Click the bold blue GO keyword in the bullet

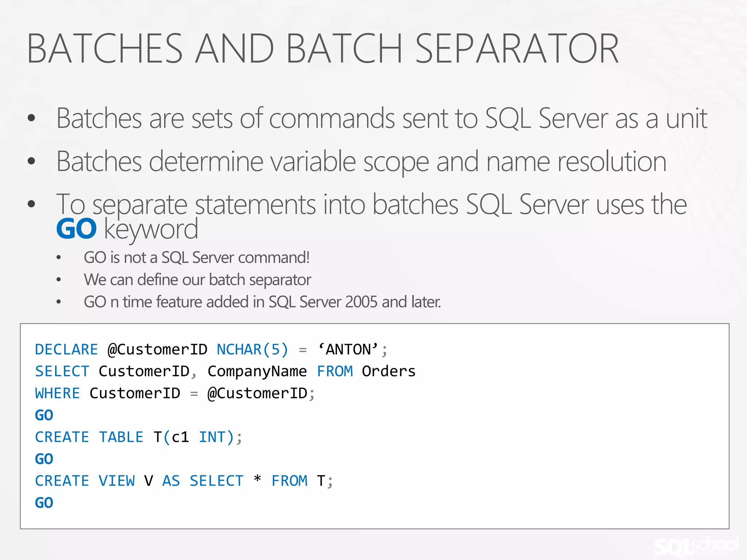[x=77, y=229]
